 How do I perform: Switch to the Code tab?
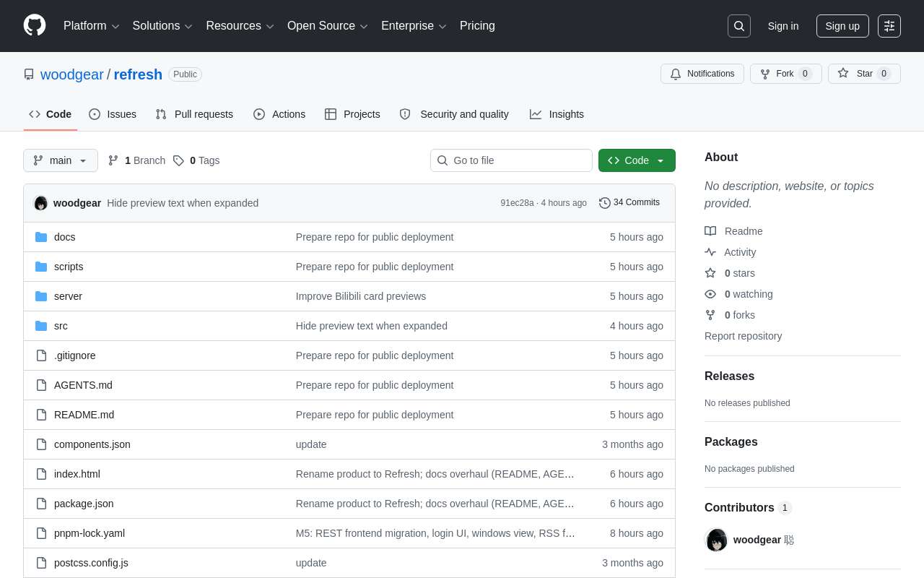point(51,114)
